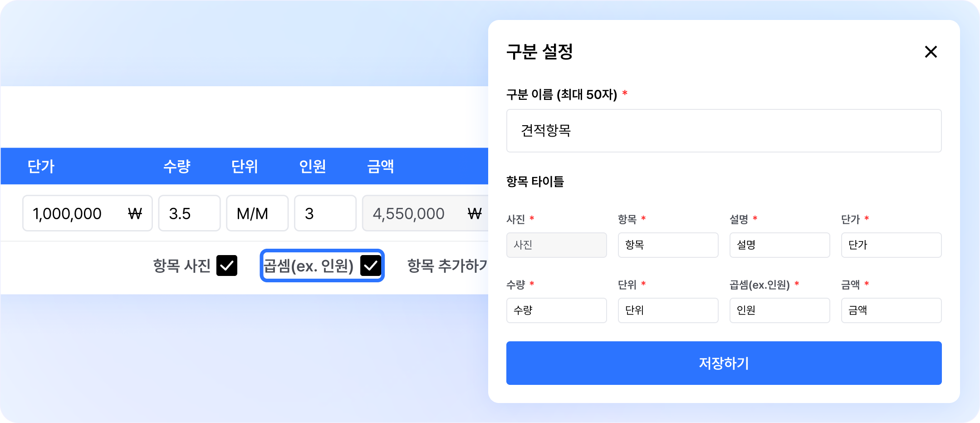
Task: Click the 금액 column header
Action: 380,167
